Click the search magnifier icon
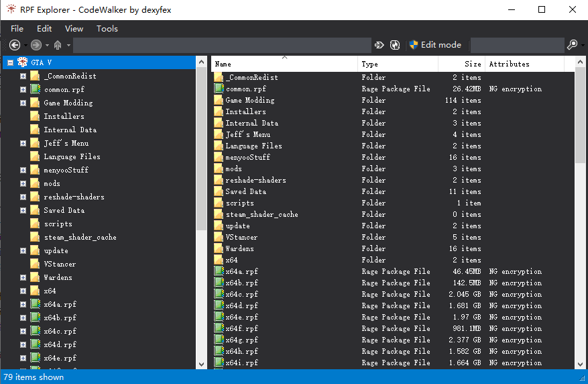 572,45
